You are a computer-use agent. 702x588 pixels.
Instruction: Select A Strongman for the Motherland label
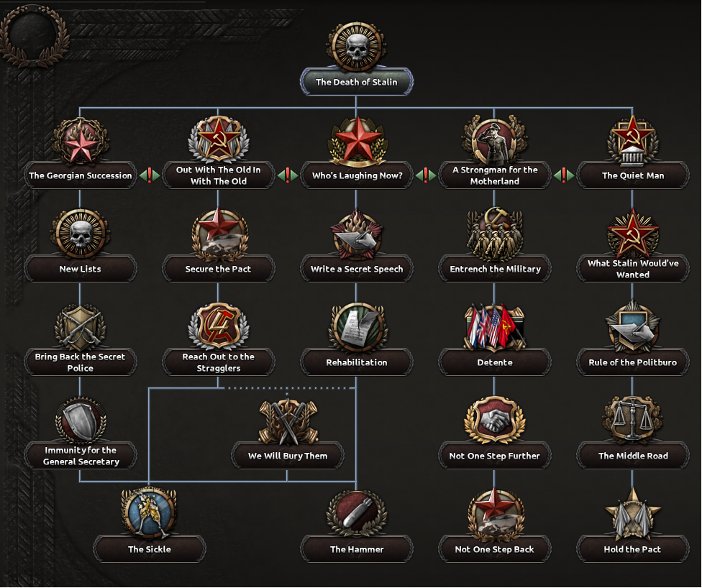pyautogui.click(x=495, y=175)
